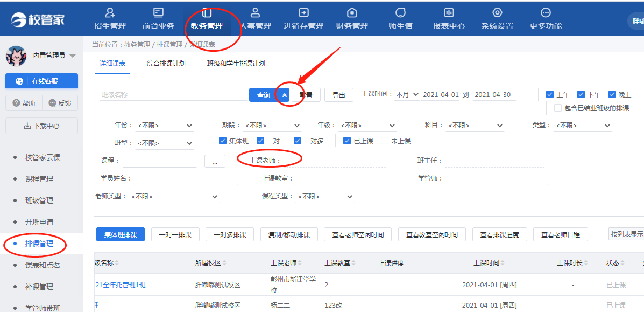Open 财务管理 module icon
The image size is (644, 312).
coord(352,13)
